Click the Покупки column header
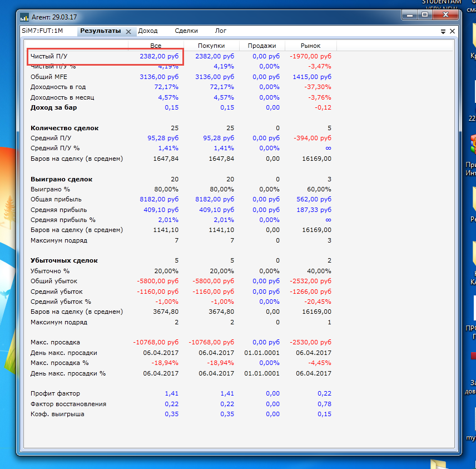The width and height of the screenshot is (476, 469). click(211, 46)
